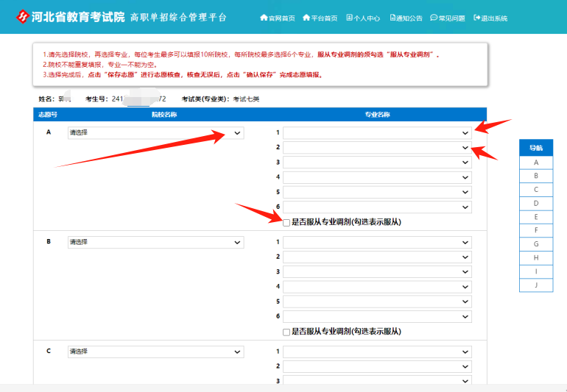Open 常见问题 chat bubble icon
The image size is (567, 392).
point(434,18)
